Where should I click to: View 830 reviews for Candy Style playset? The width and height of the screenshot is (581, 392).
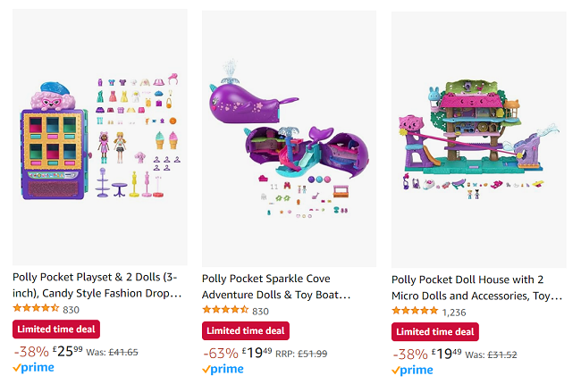72,310
